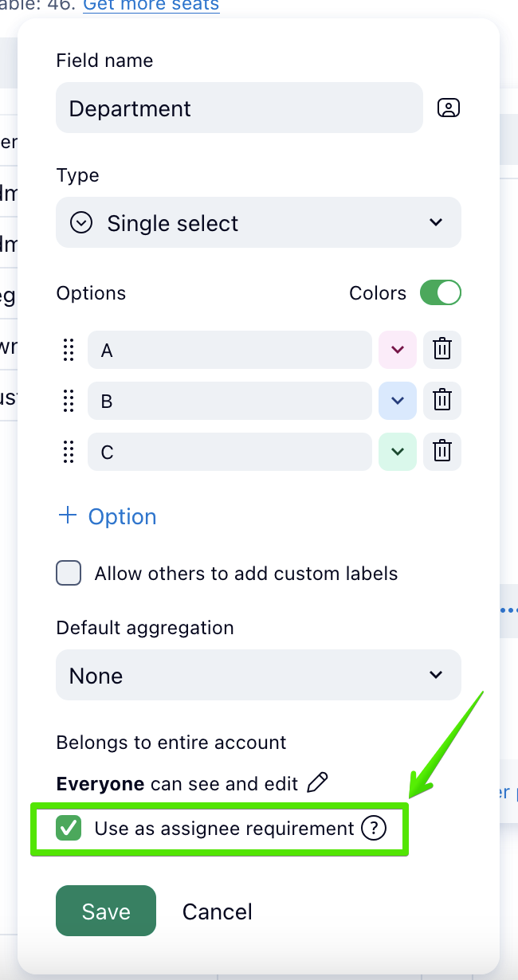
Task: Click the Department field name input
Action: [x=239, y=108]
